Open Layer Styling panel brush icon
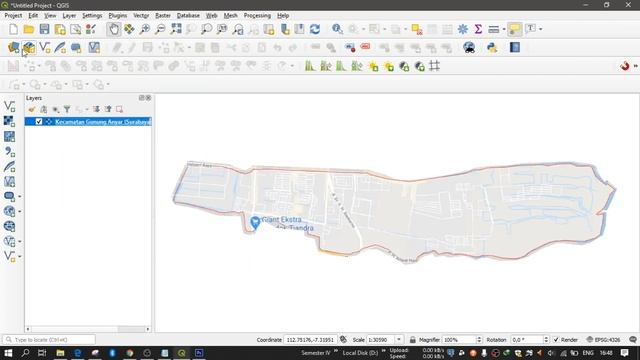640x360 pixels. click(x=32, y=109)
